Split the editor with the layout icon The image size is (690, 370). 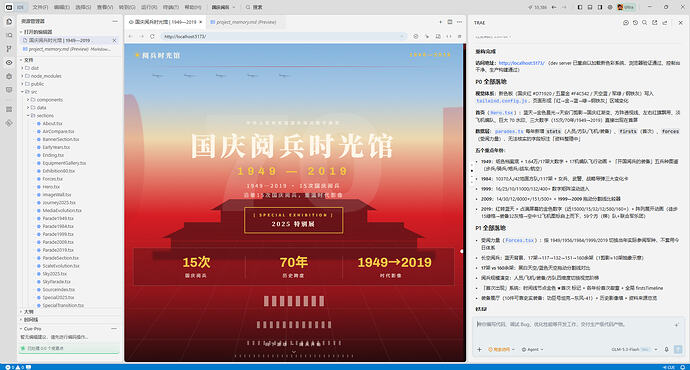click(450, 22)
